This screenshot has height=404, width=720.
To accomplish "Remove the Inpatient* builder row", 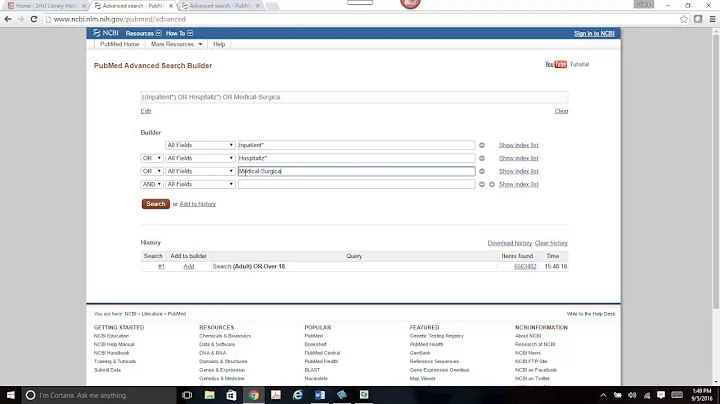I will tap(482, 145).
